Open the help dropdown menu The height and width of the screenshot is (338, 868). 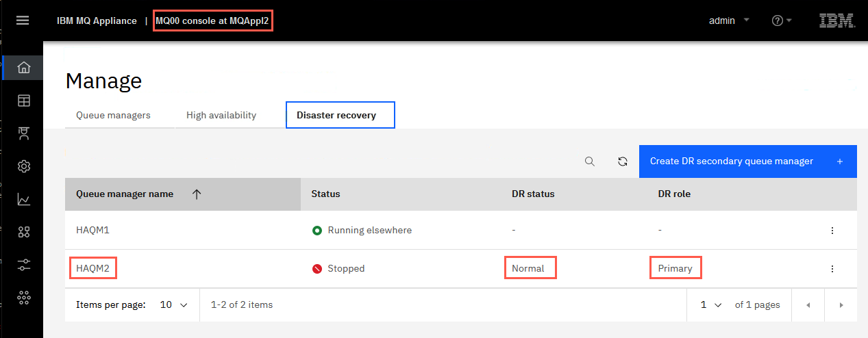[782, 21]
